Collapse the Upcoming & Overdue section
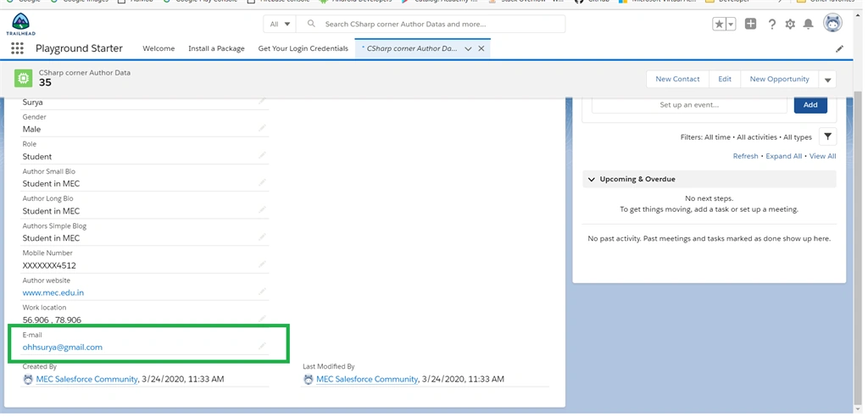The image size is (868, 417). [591, 180]
